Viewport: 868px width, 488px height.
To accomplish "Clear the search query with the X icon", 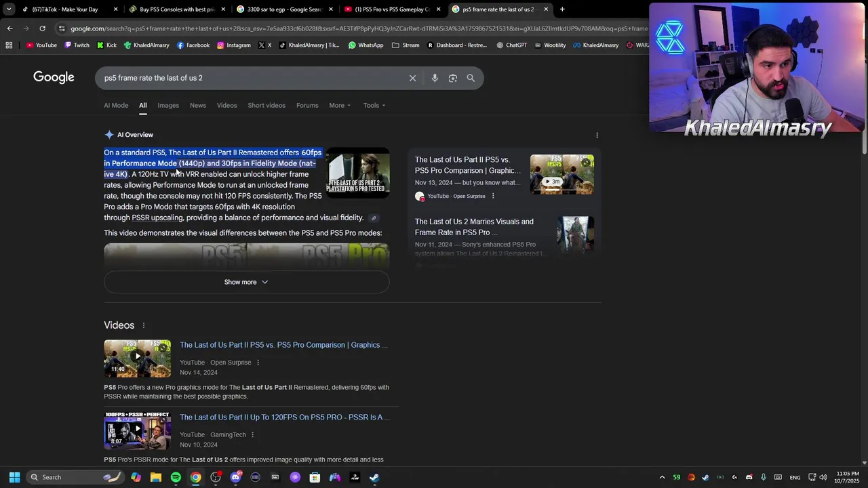I will (412, 78).
